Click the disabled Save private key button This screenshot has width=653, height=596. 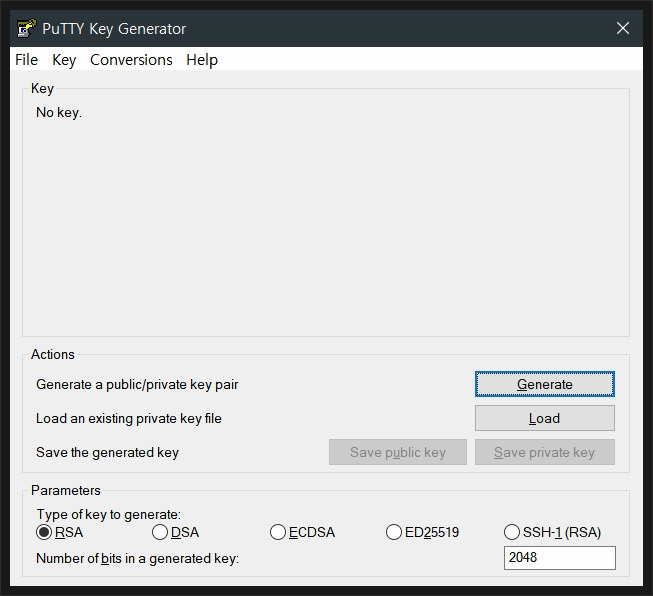(x=544, y=452)
